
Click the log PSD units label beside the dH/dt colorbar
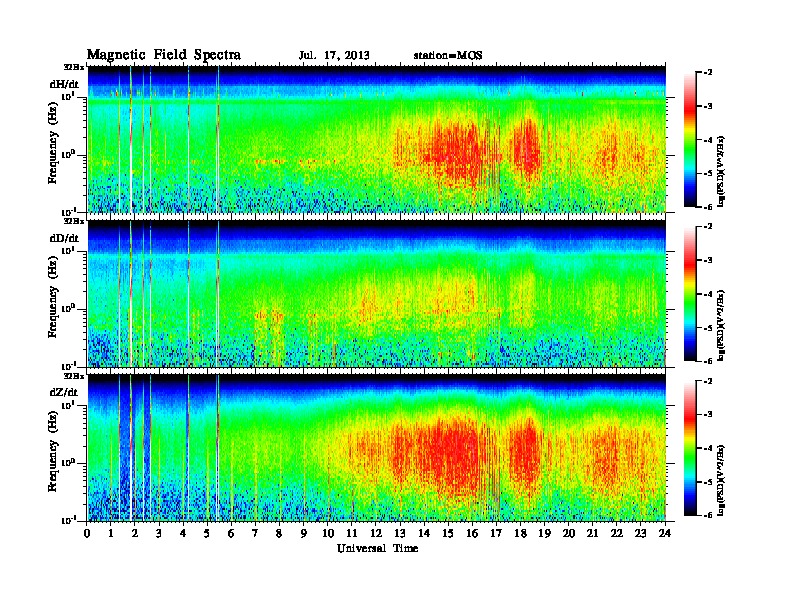point(722,170)
